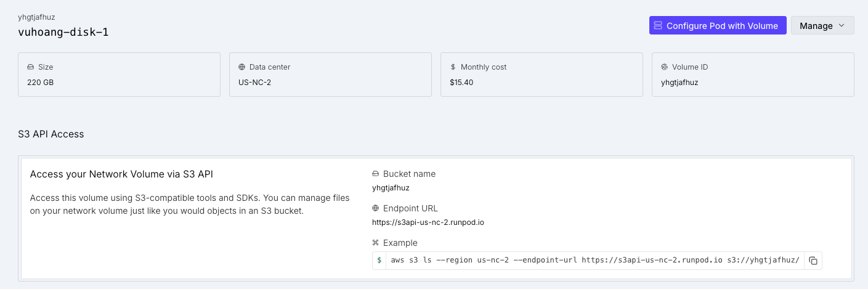This screenshot has width=868, height=289.
Task: Click the Manage chevron arrow
Action: point(842,26)
